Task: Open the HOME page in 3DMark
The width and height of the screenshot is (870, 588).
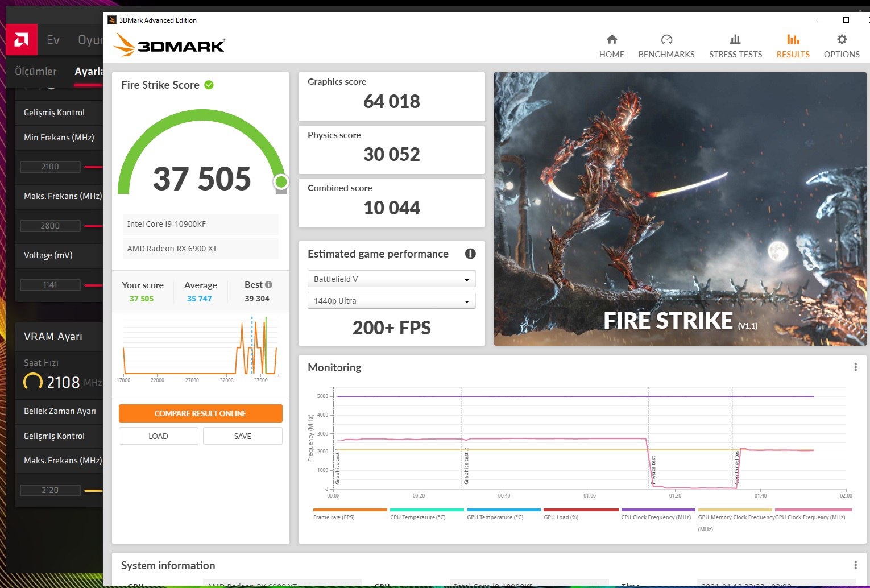Action: tap(611, 46)
